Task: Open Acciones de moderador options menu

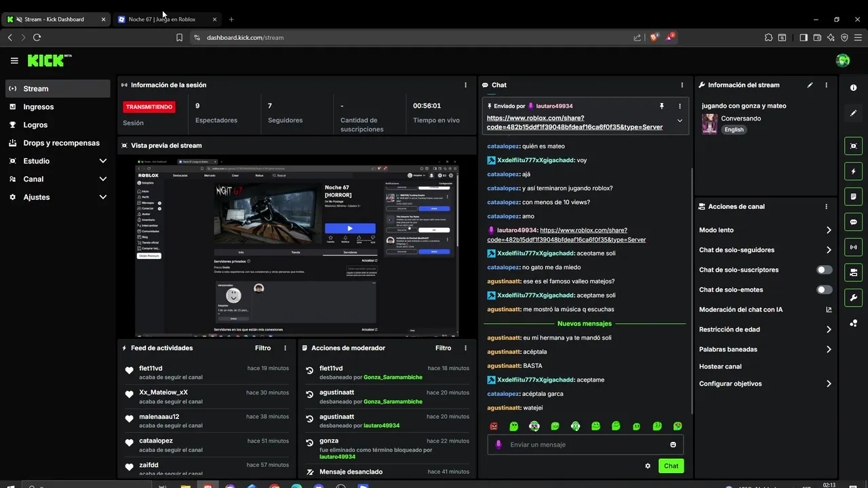Action: point(465,348)
